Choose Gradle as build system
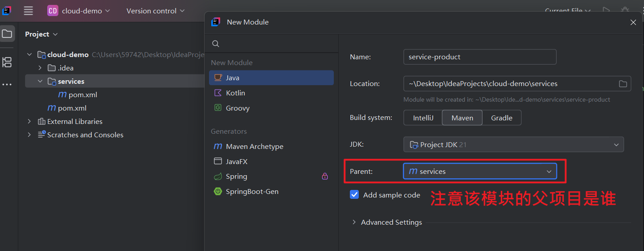 (x=502, y=118)
